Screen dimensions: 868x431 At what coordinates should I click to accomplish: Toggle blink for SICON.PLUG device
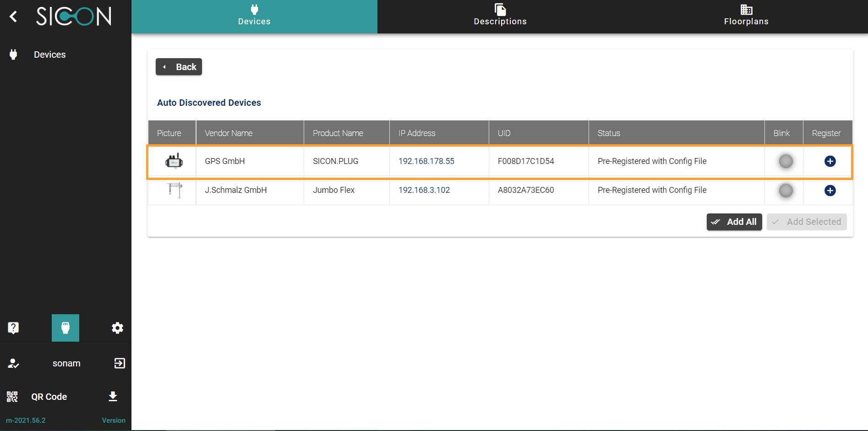pyautogui.click(x=786, y=161)
